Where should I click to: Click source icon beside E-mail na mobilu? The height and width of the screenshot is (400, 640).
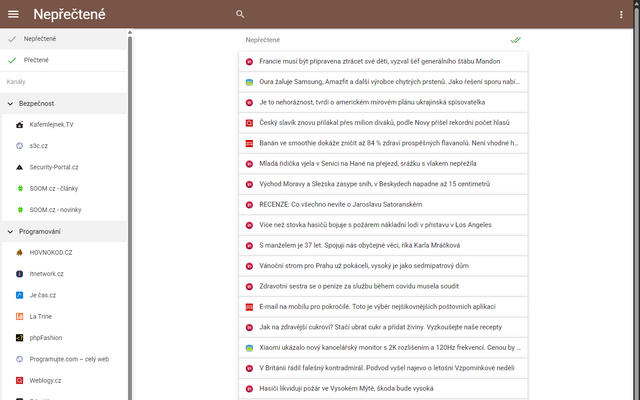click(249, 307)
